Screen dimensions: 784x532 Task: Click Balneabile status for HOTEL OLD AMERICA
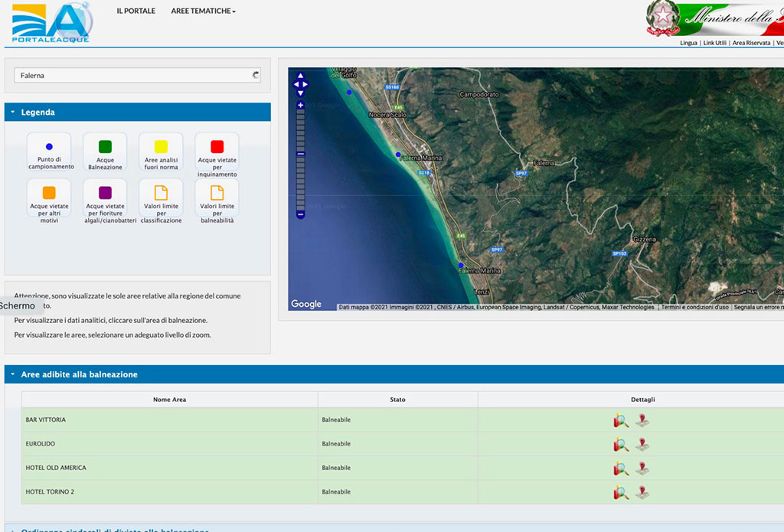336,468
